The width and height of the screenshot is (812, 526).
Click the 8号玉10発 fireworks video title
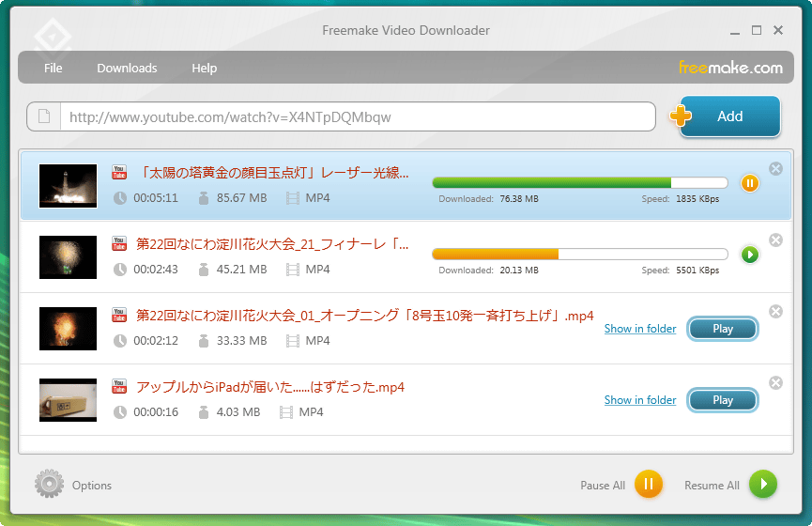[x=364, y=316]
